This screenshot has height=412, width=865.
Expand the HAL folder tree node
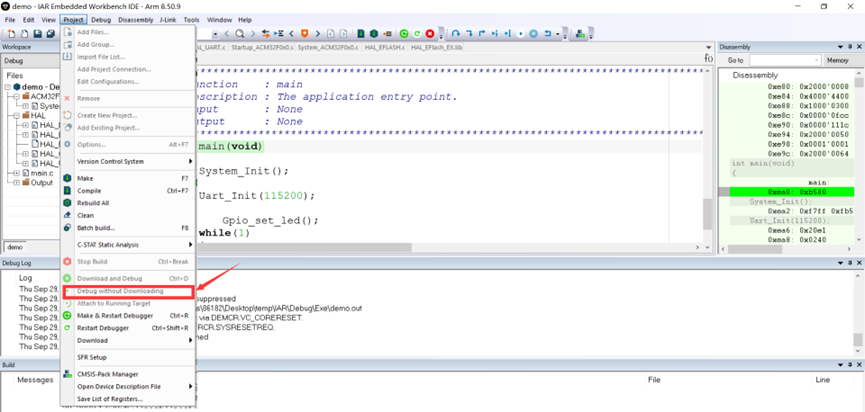click(15, 116)
